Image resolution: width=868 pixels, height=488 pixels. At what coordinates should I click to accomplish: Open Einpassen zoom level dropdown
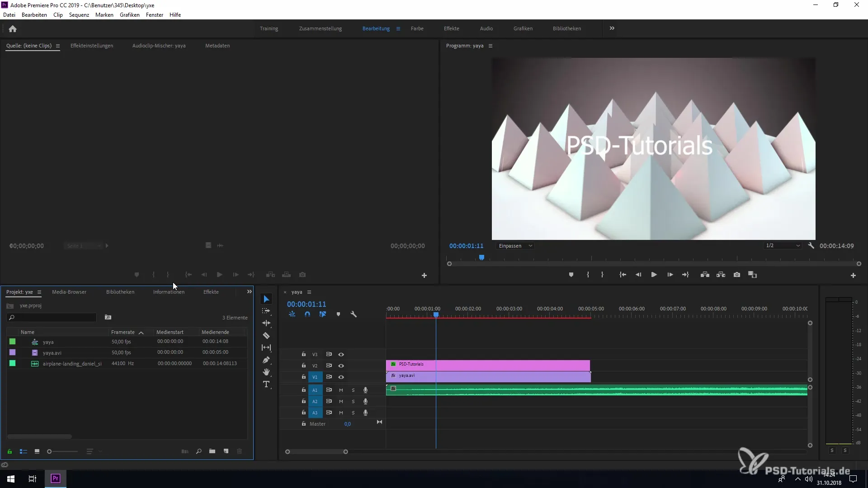click(x=515, y=246)
